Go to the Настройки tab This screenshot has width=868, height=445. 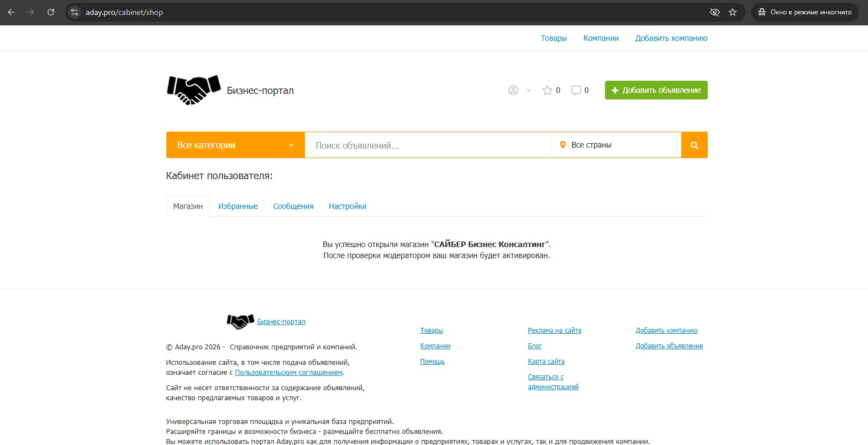click(348, 206)
